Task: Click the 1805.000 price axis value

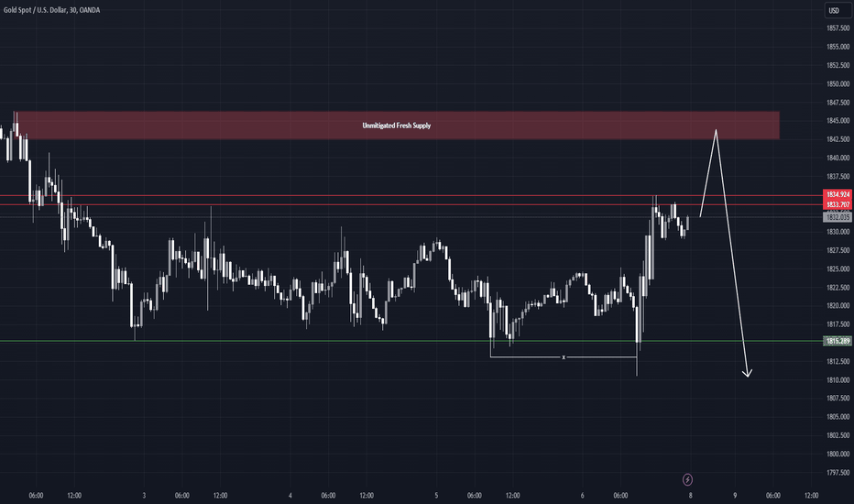Action: tap(838, 417)
